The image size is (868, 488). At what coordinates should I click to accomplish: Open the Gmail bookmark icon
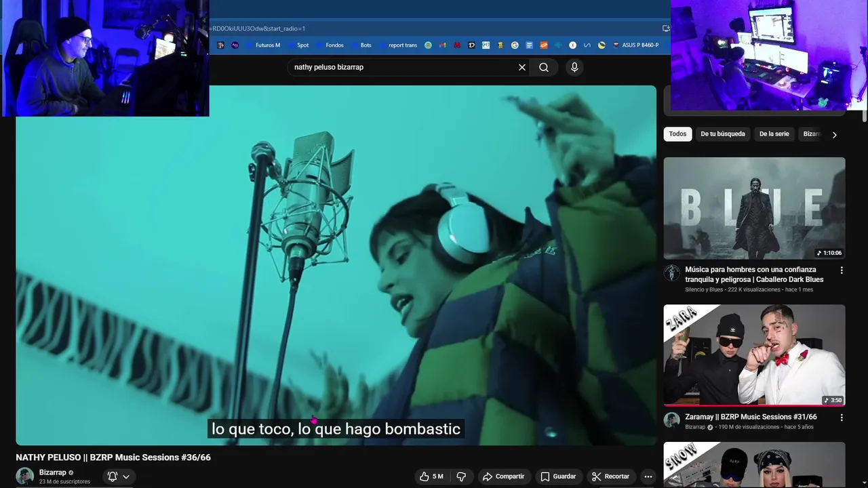point(442,45)
